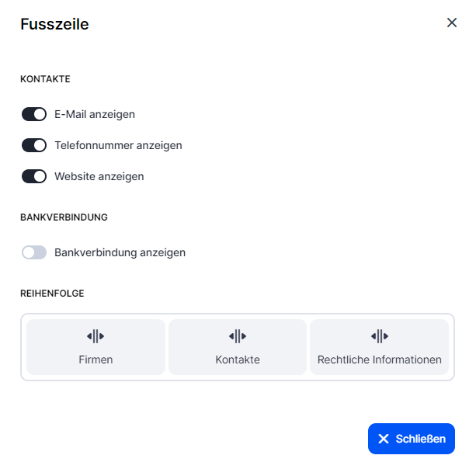Enable the Bankverbindung anzeigen toggle
Image resolution: width=476 pixels, height=476 pixels.
[x=34, y=252]
